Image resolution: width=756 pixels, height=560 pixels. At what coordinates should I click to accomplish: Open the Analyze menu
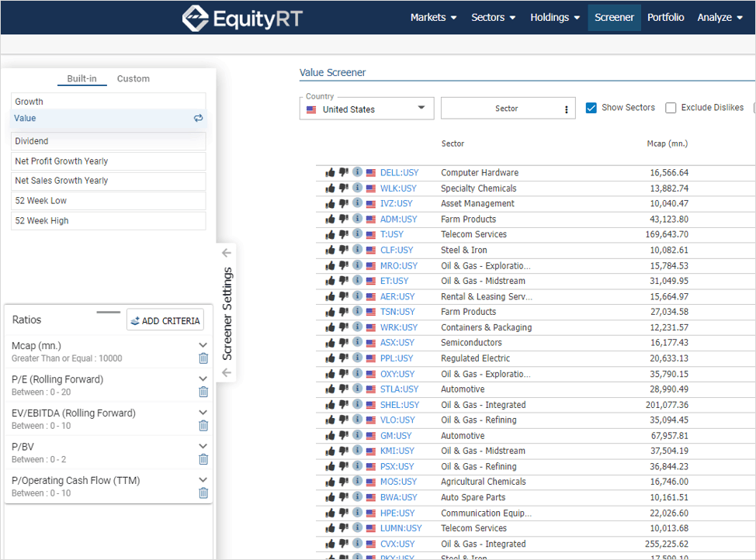(x=720, y=17)
